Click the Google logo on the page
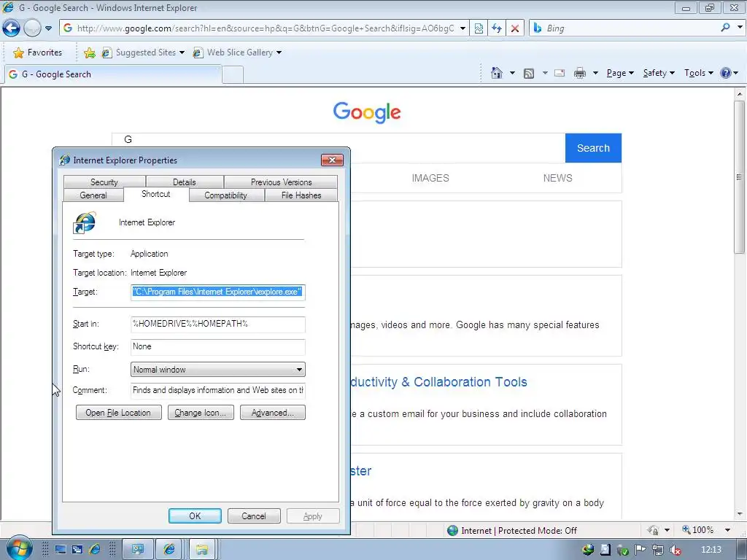This screenshot has width=747, height=560. click(367, 112)
